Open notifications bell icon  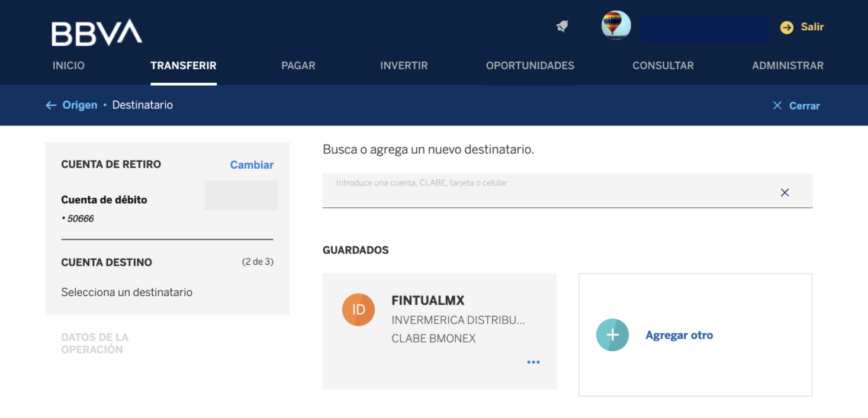click(562, 26)
